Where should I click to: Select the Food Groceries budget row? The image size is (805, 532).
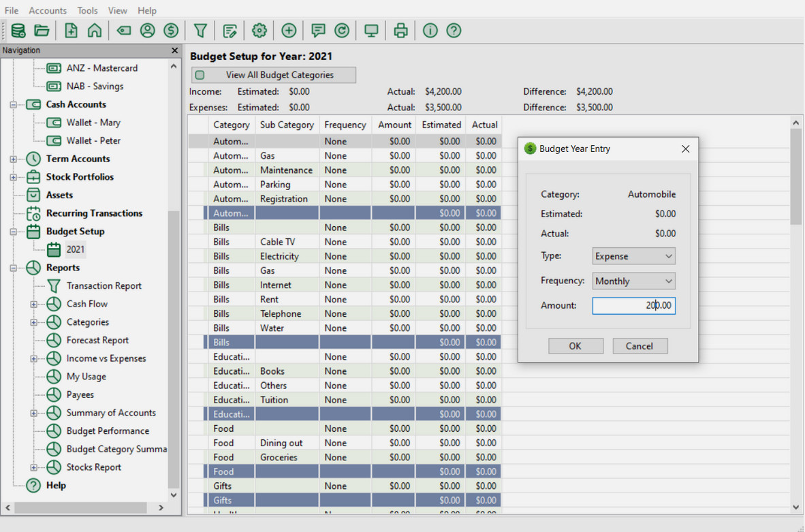click(x=345, y=457)
